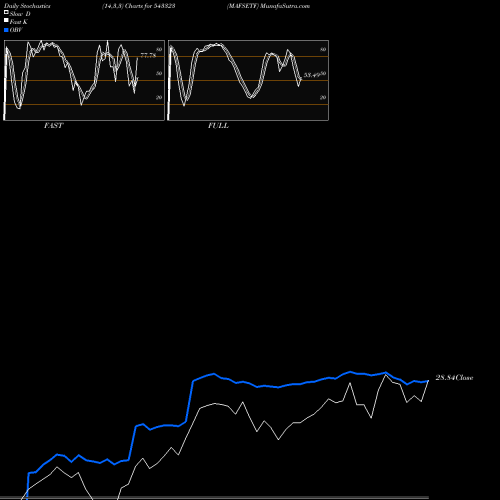
Task: Click the 'Daily Stochastics' title text
Action: click(27, 6)
